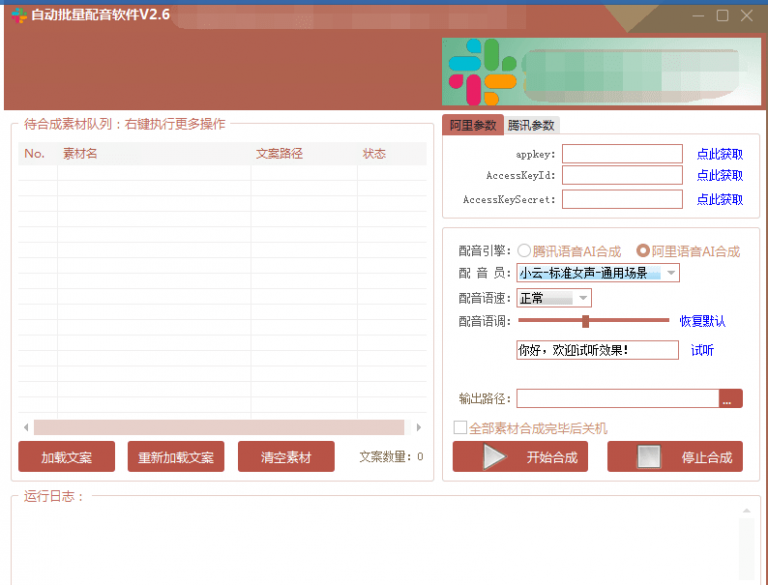
Task: Click the stop square icon for 停止合成
Action: [649, 457]
